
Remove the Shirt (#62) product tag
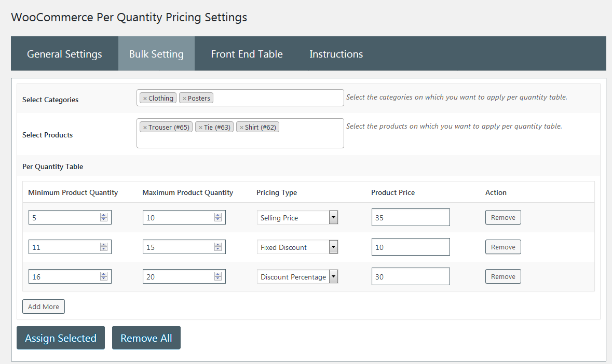click(242, 127)
